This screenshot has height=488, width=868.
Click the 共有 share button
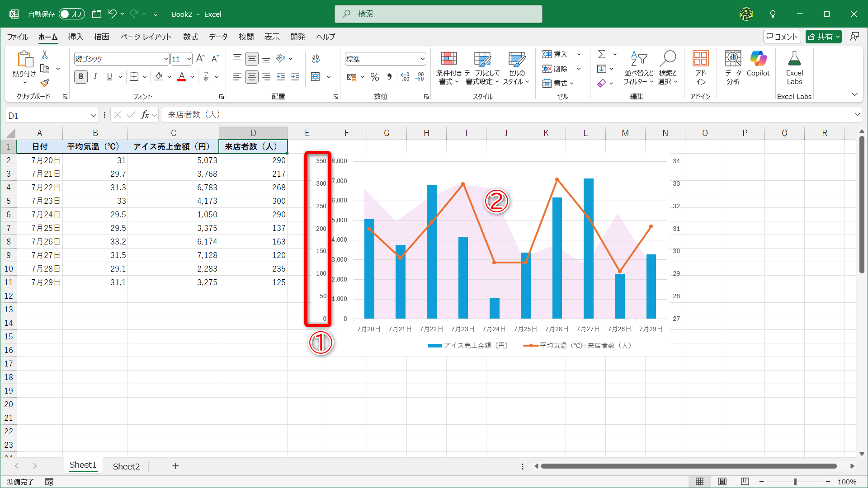click(820, 37)
